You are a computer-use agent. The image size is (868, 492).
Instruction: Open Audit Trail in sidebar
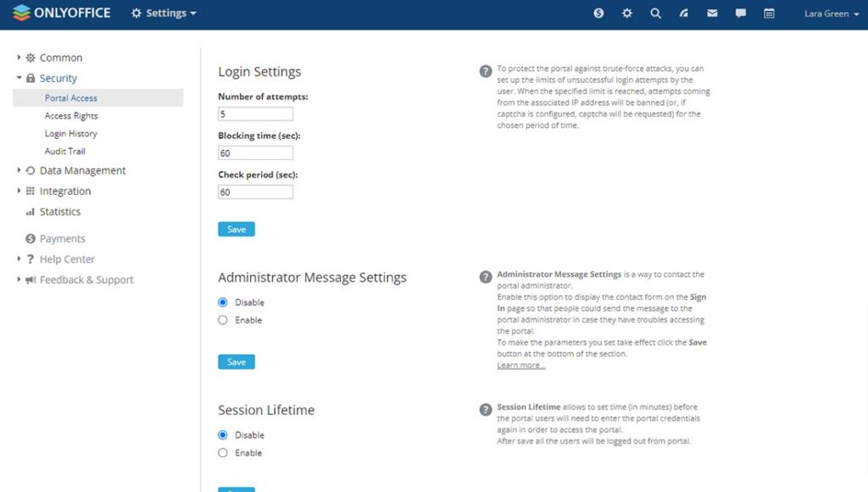64,151
